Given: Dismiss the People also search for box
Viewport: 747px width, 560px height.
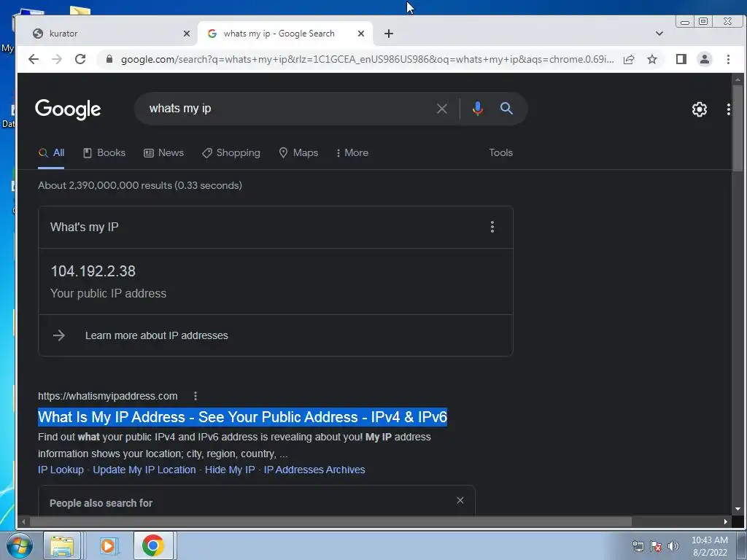Looking at the screenshot, I should pos(460,500).
